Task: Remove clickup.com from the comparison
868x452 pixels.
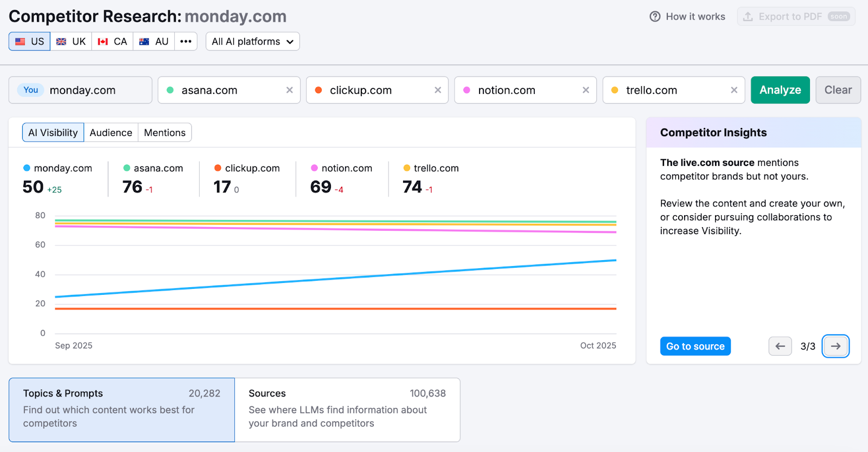Action: click(x=438, y=90)
